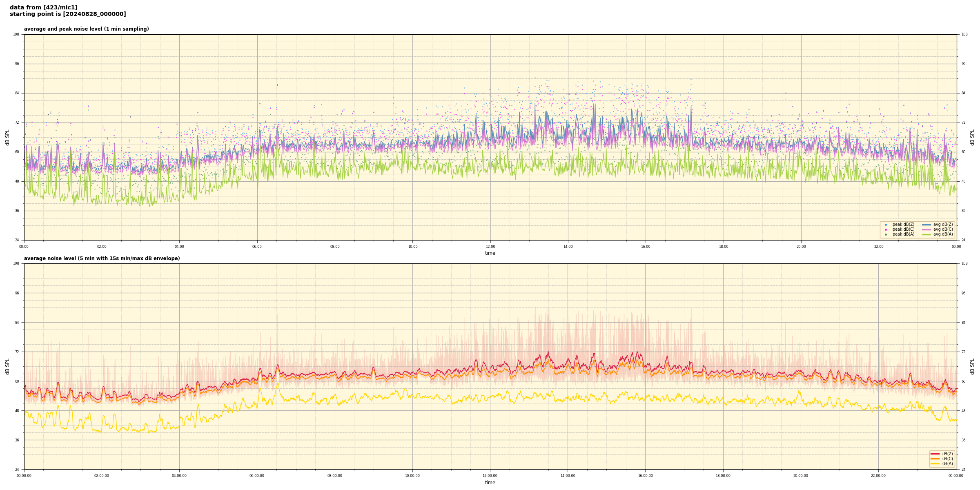Click the peak dB(A) legend marker

(886, 234)
